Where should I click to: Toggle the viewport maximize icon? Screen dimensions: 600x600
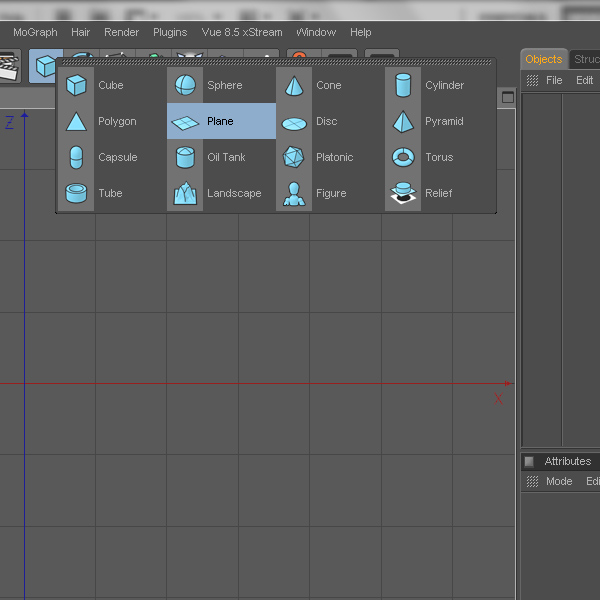(508, 97)
